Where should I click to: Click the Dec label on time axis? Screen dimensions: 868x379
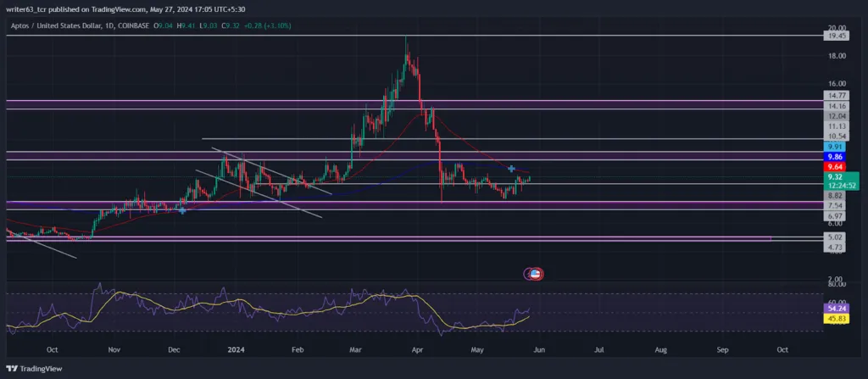[x=174, y=349]
